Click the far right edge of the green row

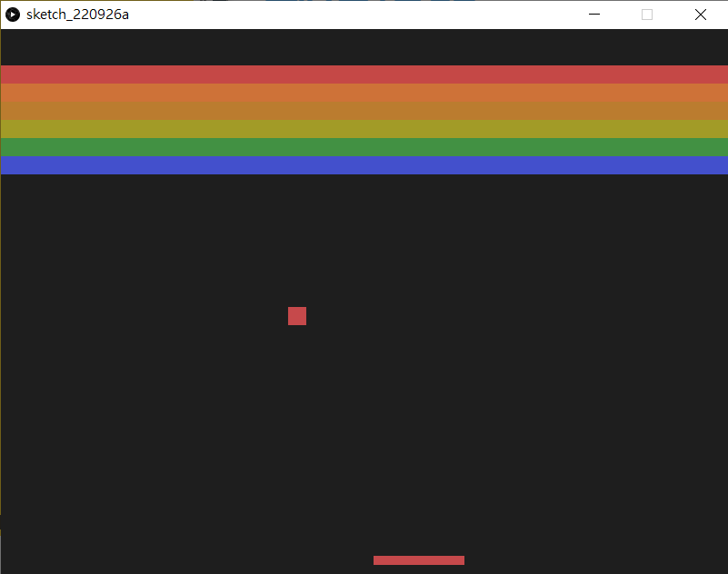point(723,147)
